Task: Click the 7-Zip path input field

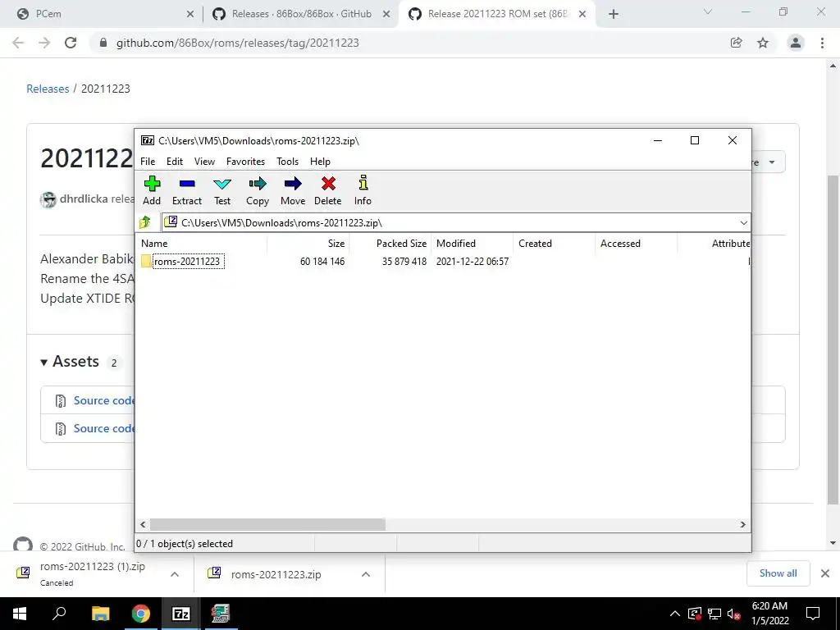Action: (x=450, y=223)
